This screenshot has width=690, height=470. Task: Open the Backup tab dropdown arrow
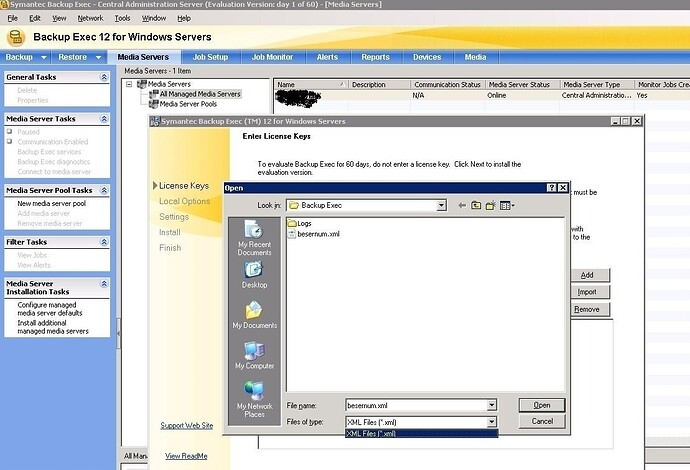(44, 57)
